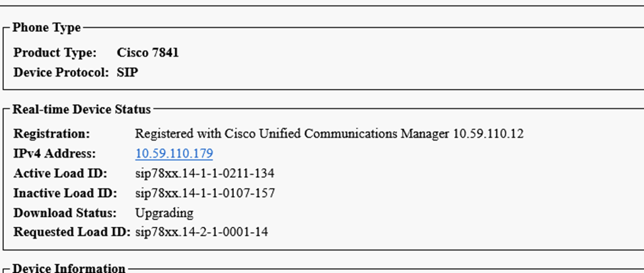Select the Product Type label
This screenshot has width=644, height=273.
click(x=55, y=53)
